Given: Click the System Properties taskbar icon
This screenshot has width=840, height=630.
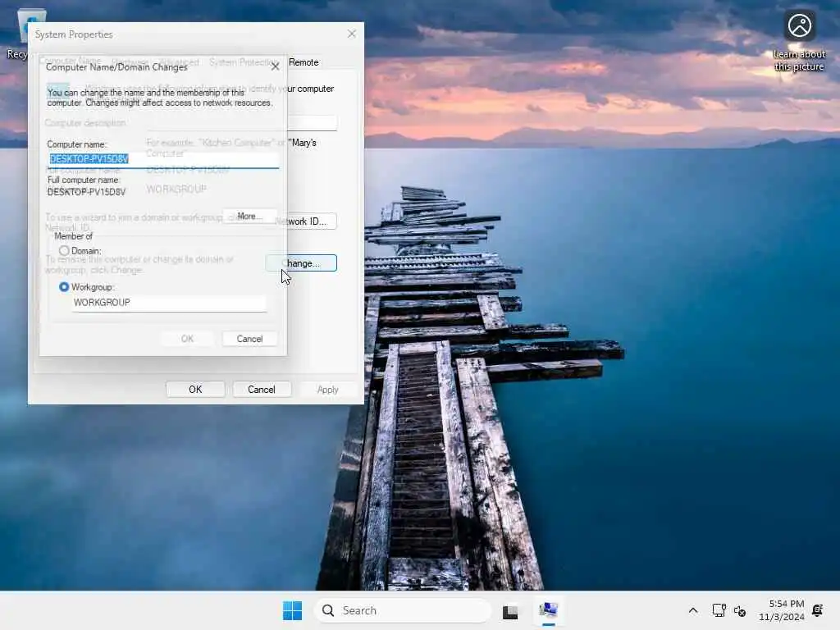Looking at the screenshot, I should pyautogui.click(x=548, y=610).
